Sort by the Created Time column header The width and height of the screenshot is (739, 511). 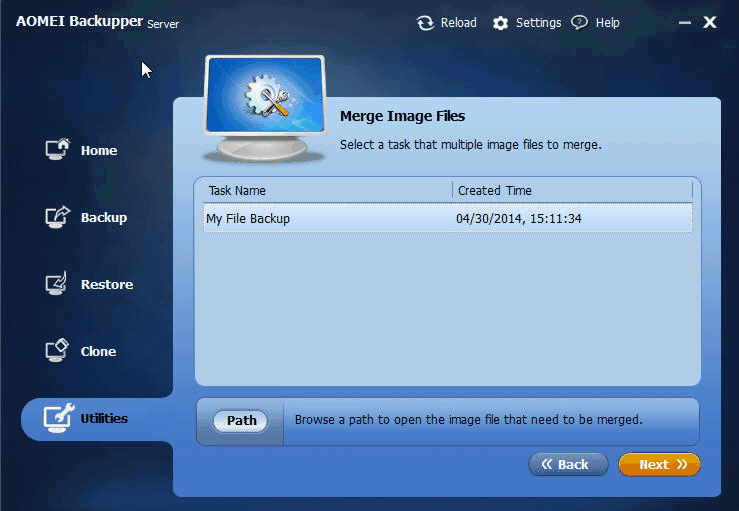(x=494, y=190)
